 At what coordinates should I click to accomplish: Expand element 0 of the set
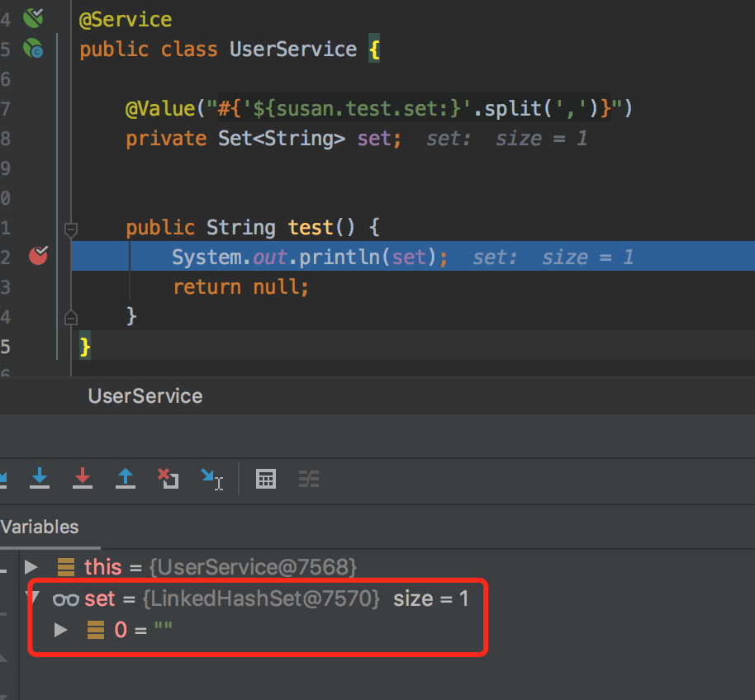click(60, 630)
